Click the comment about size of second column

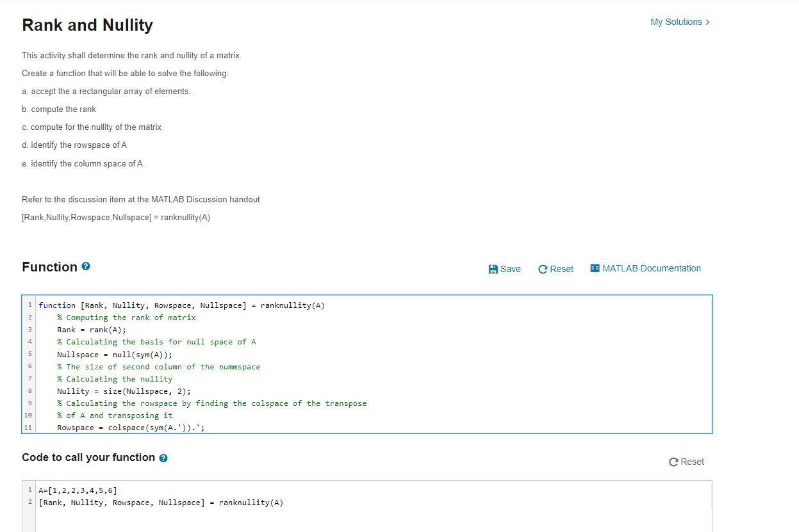(x=158, y=367)
